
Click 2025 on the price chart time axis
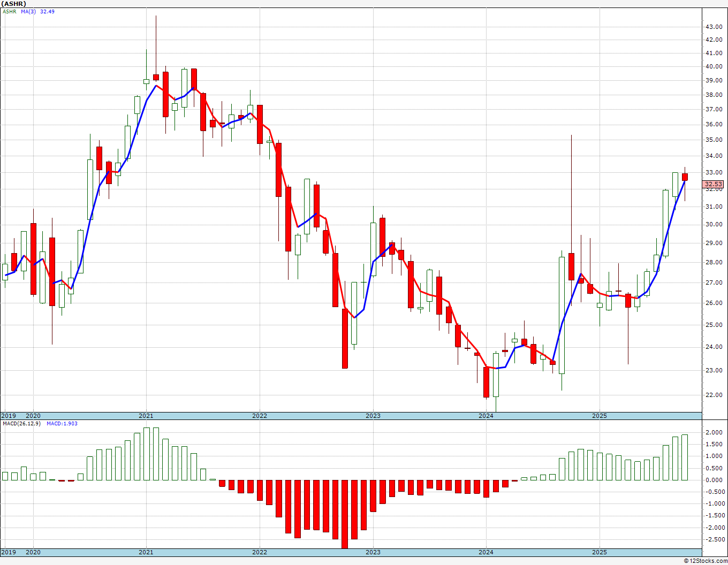tap(600, 416)
